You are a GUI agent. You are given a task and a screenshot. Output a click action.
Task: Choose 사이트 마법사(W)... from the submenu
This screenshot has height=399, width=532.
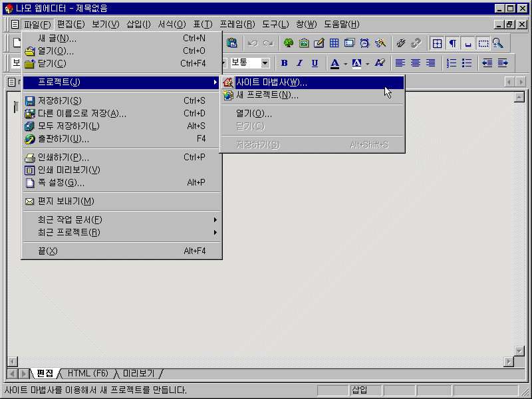(313, 82)
